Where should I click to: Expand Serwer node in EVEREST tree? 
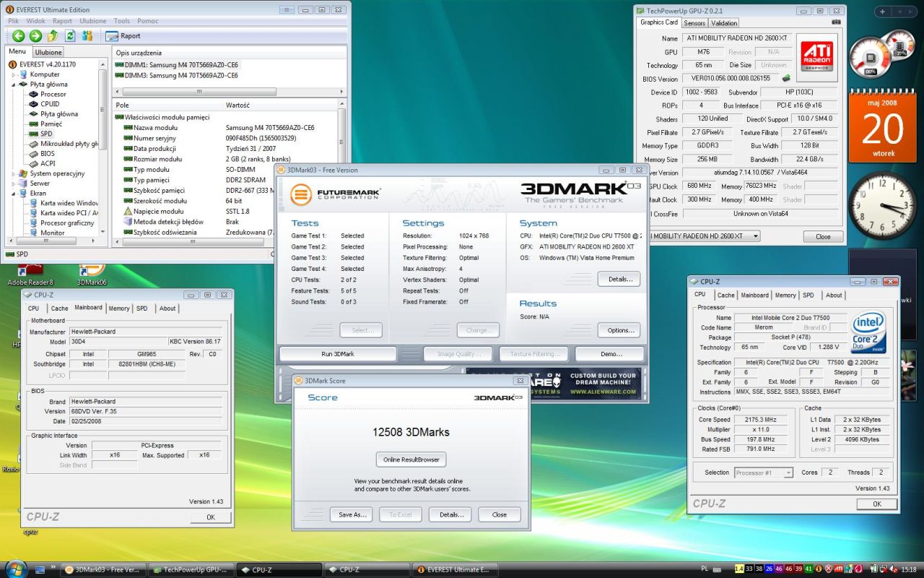(14, 184)
